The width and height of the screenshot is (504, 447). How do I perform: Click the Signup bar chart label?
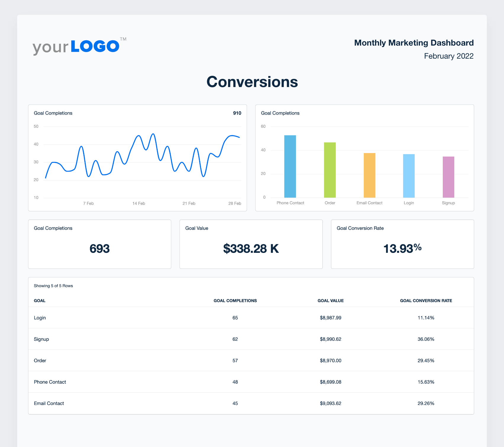click(x=448, y=203)
